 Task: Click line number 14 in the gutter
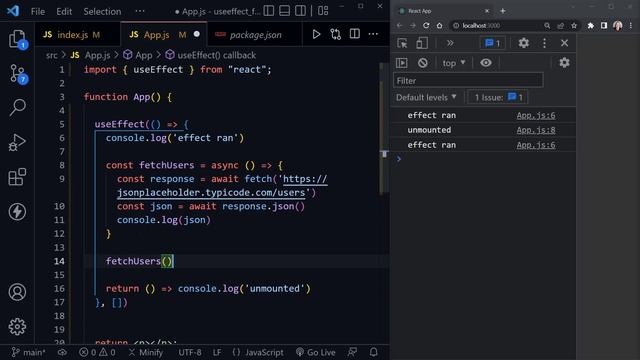[59, 261]
